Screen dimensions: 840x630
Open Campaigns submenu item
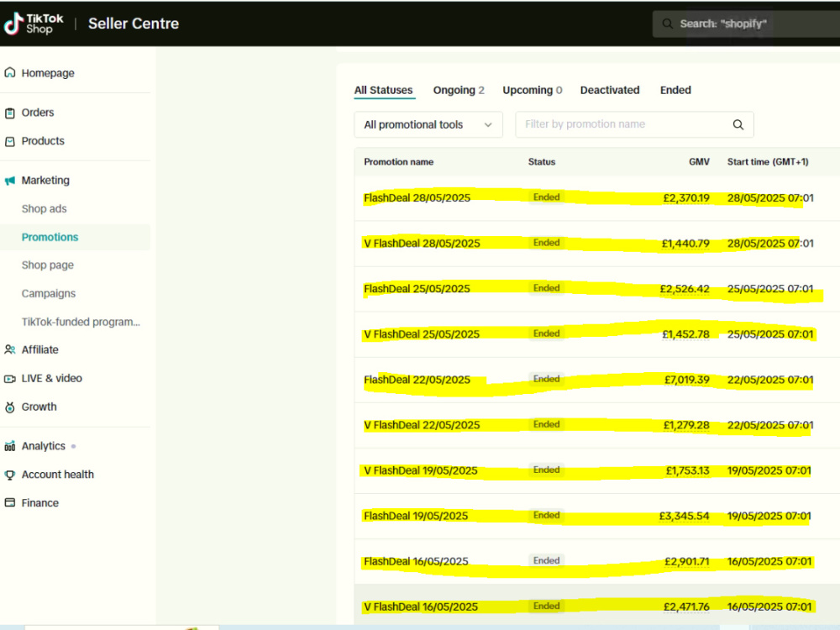(x=48, y=293)
